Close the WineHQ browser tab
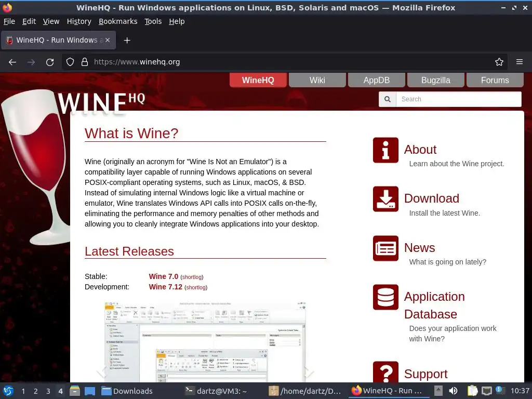 pyautogui.click(x=108, y=40)
